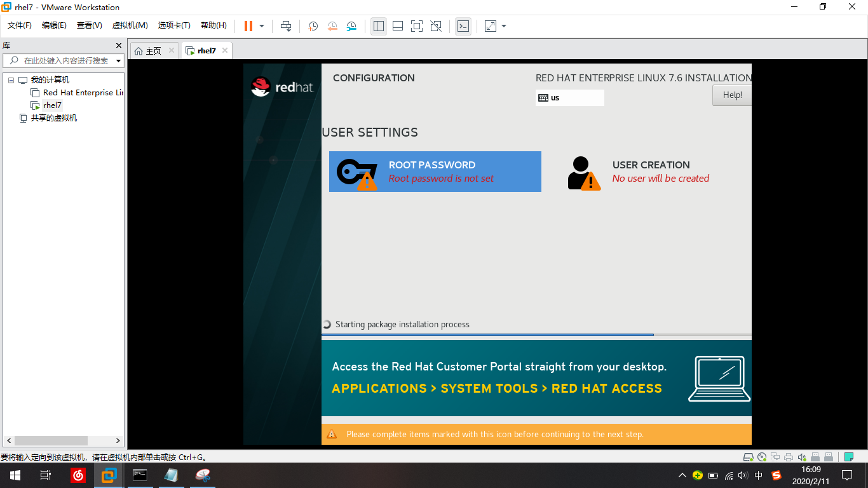The height and width of the screenshot is (488, 868).
Task: Open the 虚拟机(M) menu
Action: click(x=130, y=25)
